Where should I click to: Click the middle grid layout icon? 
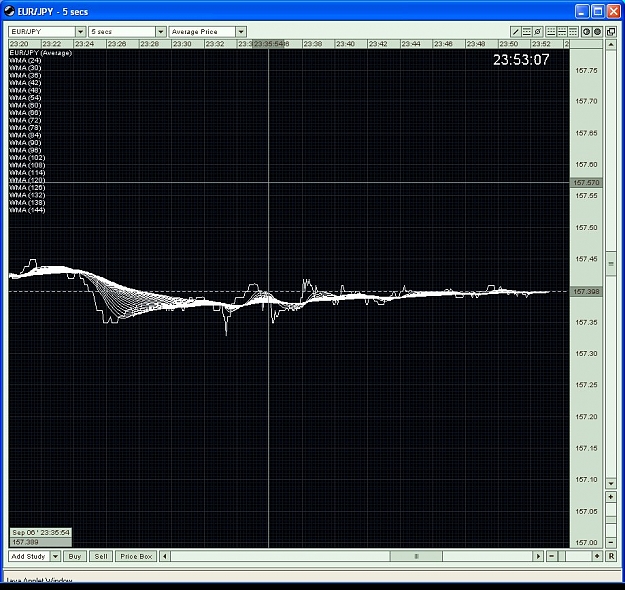562,32
